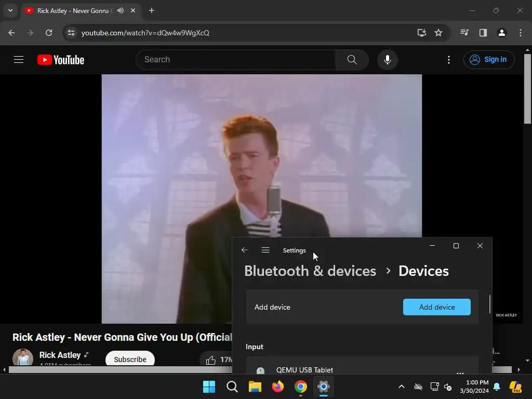532x399 pixels.
Task: Click the youtube.com address bar URL
Action: tap(145, 33)
